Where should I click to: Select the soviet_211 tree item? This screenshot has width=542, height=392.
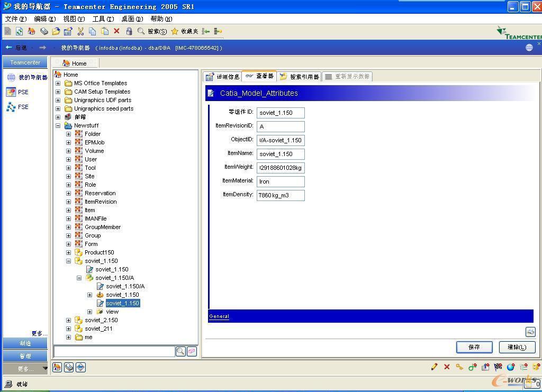point(98,329)
